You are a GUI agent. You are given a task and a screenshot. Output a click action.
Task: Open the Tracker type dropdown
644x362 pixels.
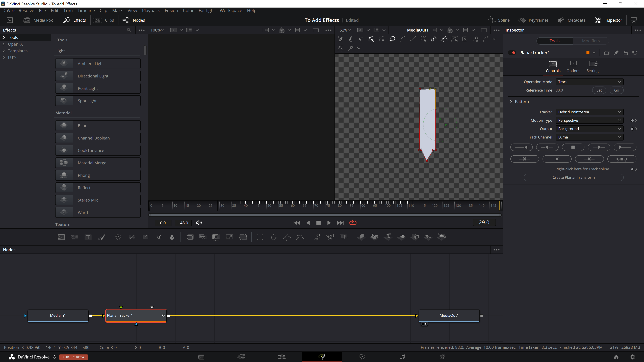pyautogui.click(x=589, y=112)
